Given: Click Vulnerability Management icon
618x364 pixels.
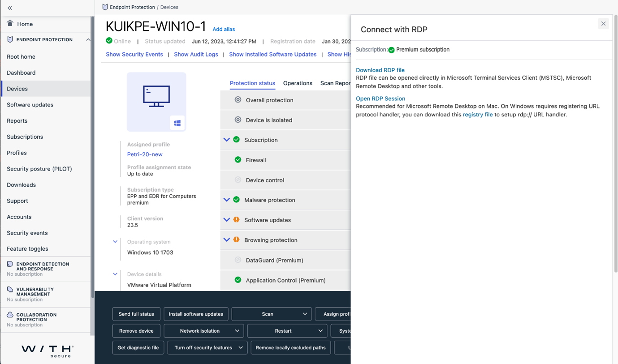Looking at the screenshot, I should (10, 290).
